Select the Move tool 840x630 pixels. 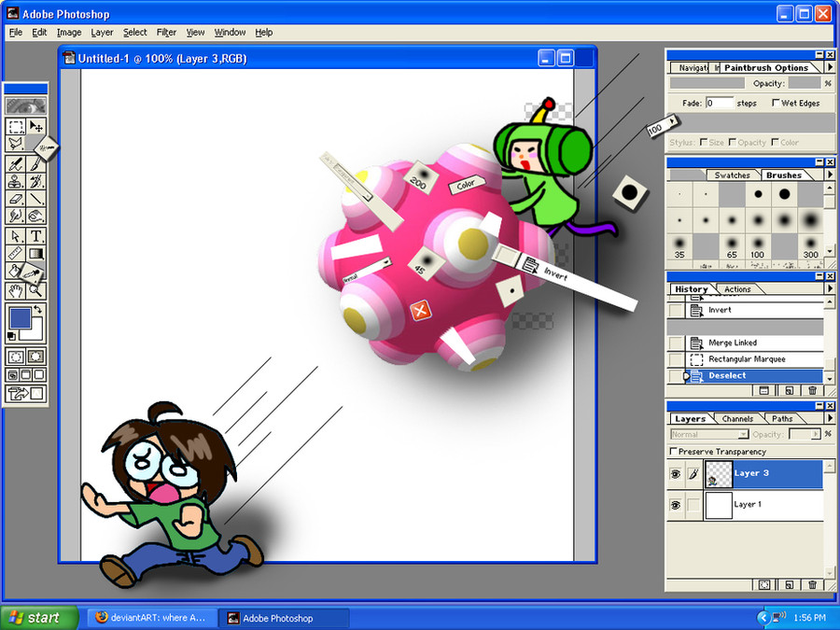pyautogui.click(x=35, y=127)
